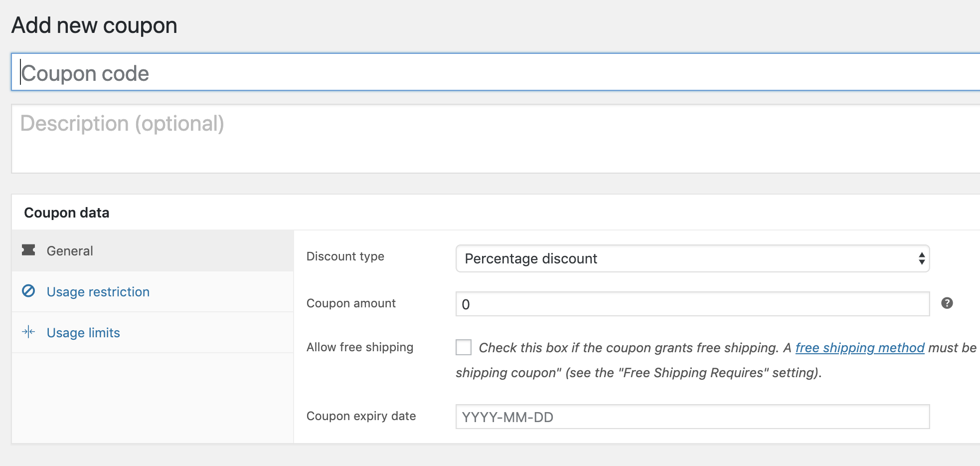Viewport: 980px width, 466px height.
Task: Click the Coupon expiry date field
Action: pos(692,417)
